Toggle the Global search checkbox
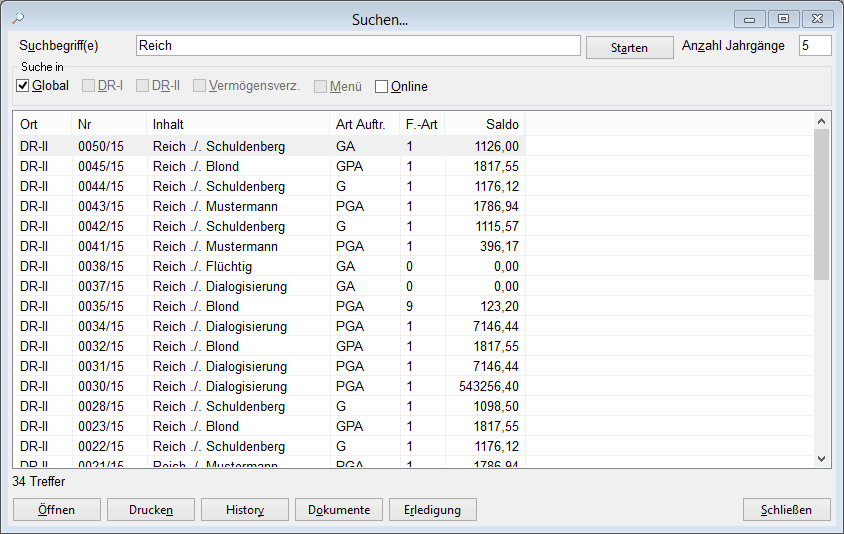 23,86
